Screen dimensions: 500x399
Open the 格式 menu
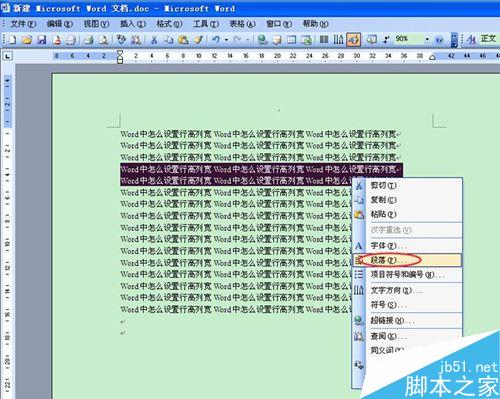click(x=169, y=24)
